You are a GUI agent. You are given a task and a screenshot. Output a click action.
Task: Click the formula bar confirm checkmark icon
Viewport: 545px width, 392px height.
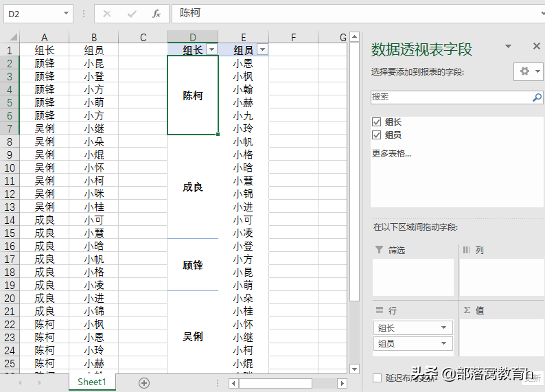pos(132,14)
